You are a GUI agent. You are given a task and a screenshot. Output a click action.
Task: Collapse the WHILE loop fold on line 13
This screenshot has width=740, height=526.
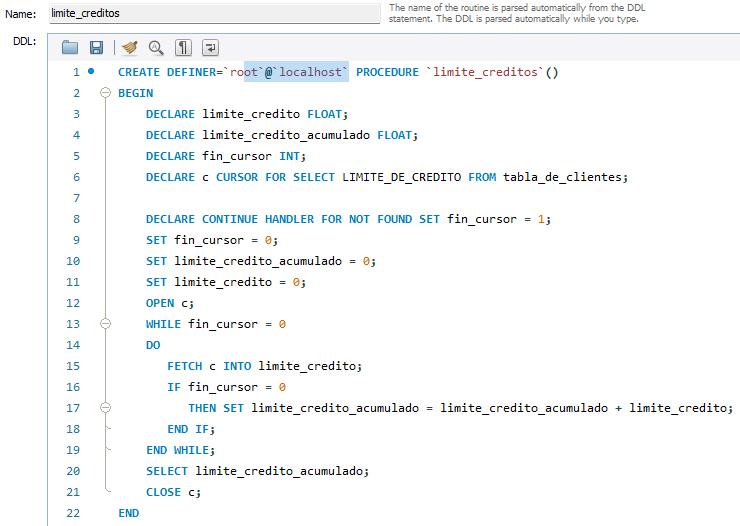106,324
